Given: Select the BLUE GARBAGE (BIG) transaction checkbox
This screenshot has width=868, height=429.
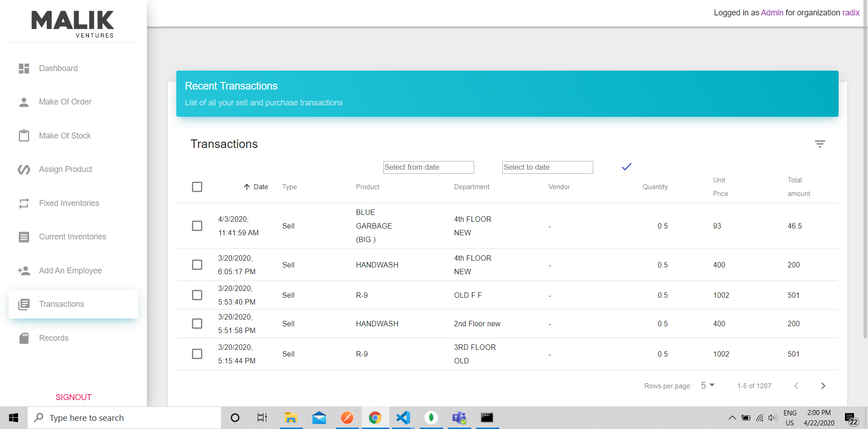Looking at the screenshot, I should [x=197, y=226].
